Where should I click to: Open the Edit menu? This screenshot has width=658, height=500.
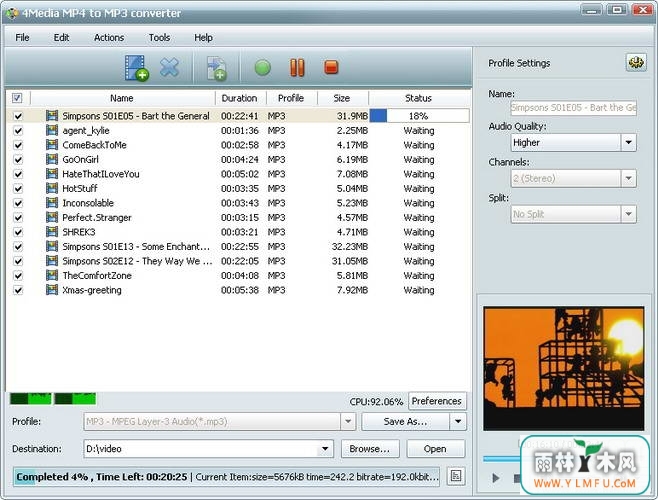tap(61, 38)
